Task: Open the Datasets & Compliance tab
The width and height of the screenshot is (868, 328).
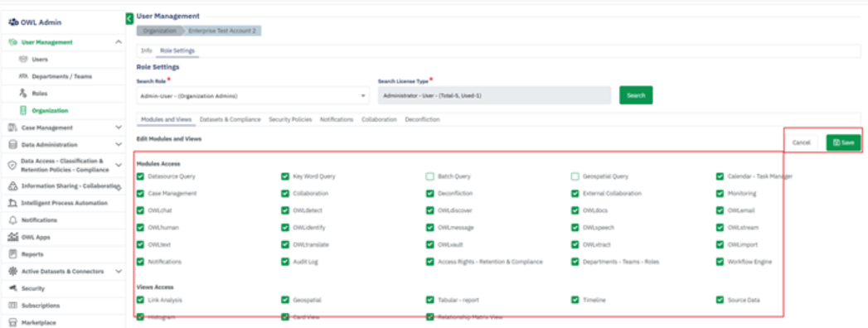Action: (x=230, y=119)
